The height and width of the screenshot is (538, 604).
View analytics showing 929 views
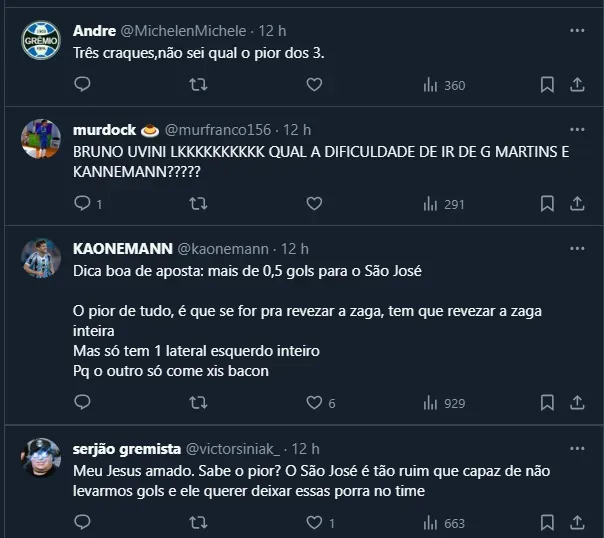click(x=444, y=403)
